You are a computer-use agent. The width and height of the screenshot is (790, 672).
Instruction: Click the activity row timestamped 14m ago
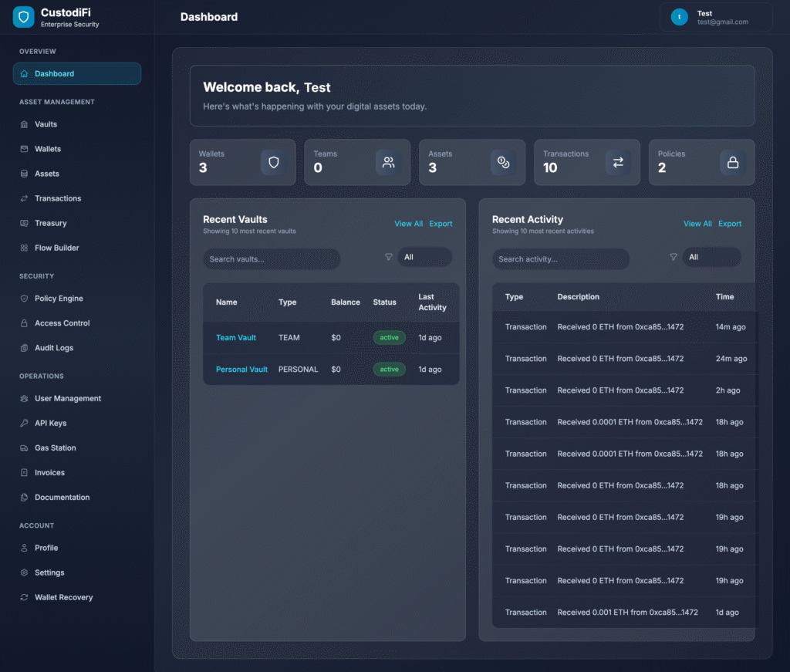click(625, 327)
